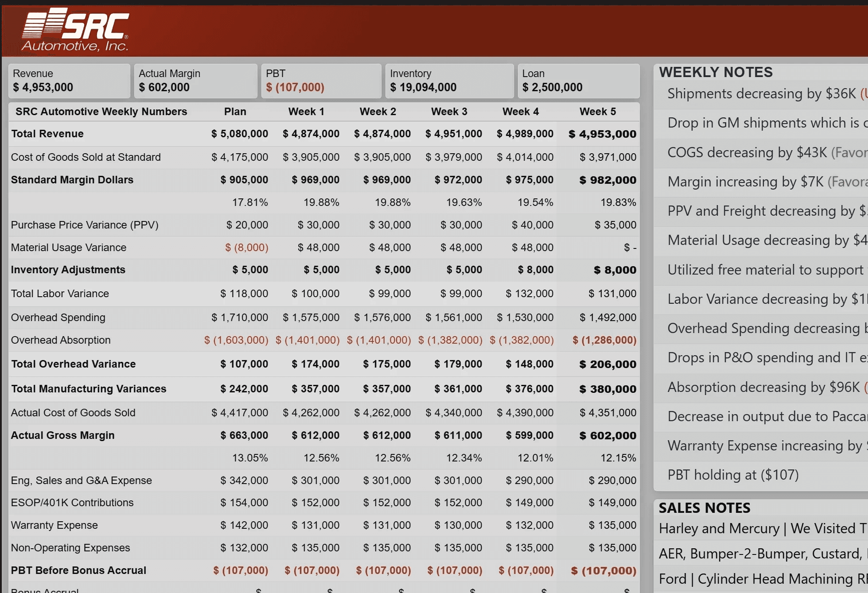Click the Week 3 column header
868x593 pixels.
tap(449, 112)
